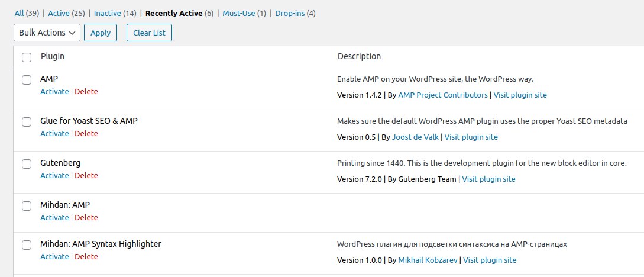Switch to the All plugins filter

point(20,14)
